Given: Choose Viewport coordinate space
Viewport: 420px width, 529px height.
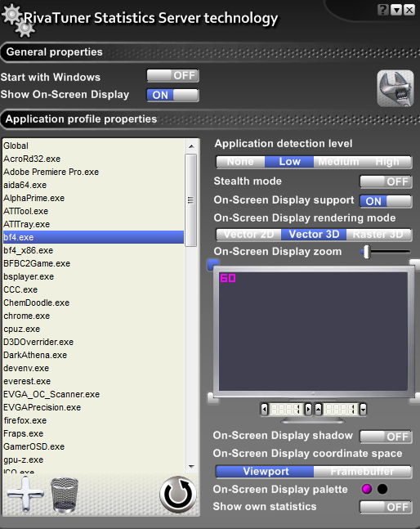Looking at the screenshot, I should [266, 471].
